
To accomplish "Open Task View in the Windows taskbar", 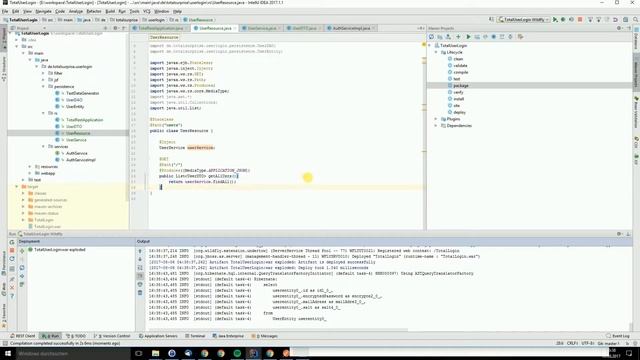I will 139,353.
